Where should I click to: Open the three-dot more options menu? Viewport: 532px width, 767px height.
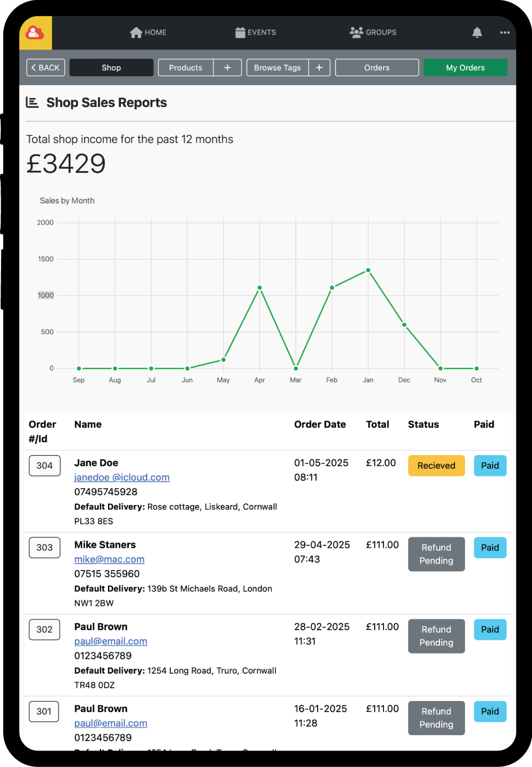[x=505, y=32]
